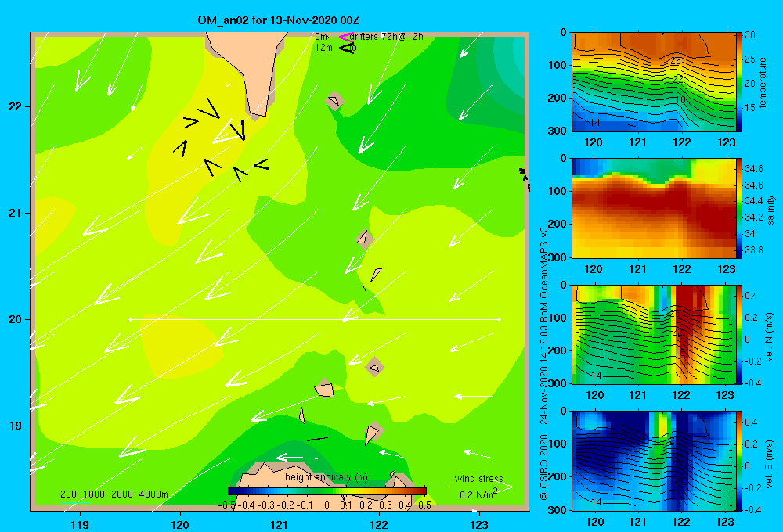
Task: Select the east endpoint of the white section line
Action: tap(499, 319)
